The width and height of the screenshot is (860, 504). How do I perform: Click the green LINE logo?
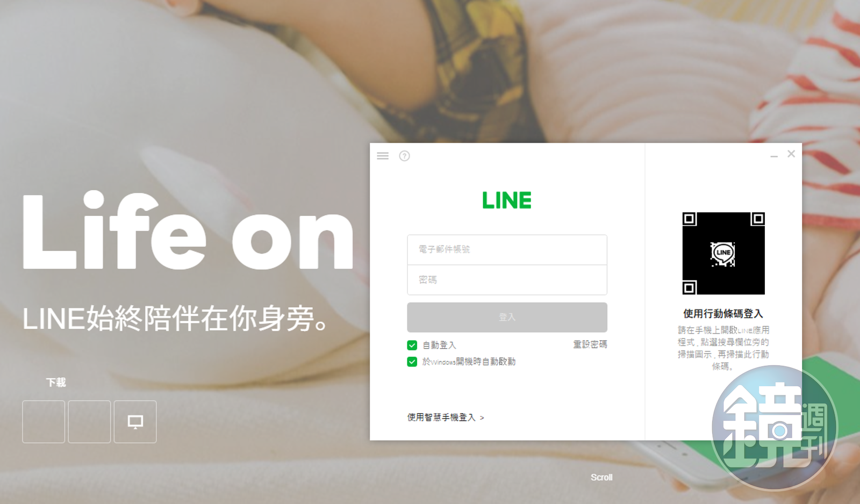pyautogui.click(x=507, y=200)
